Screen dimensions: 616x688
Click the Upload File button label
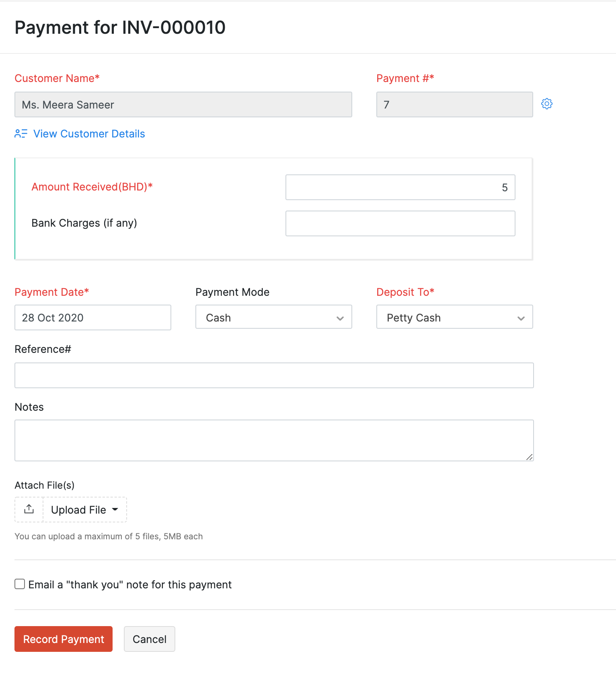pyautogui.click(x=78, y=510)
